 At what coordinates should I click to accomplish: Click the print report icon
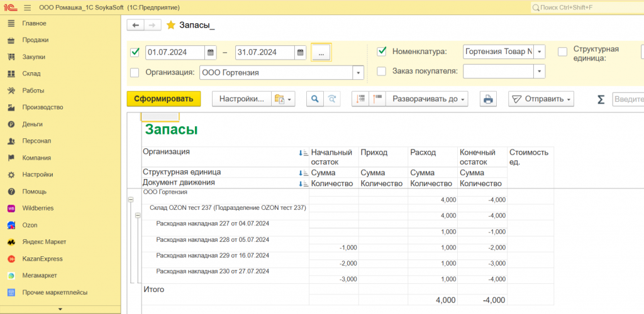click(x=488, y=99)
